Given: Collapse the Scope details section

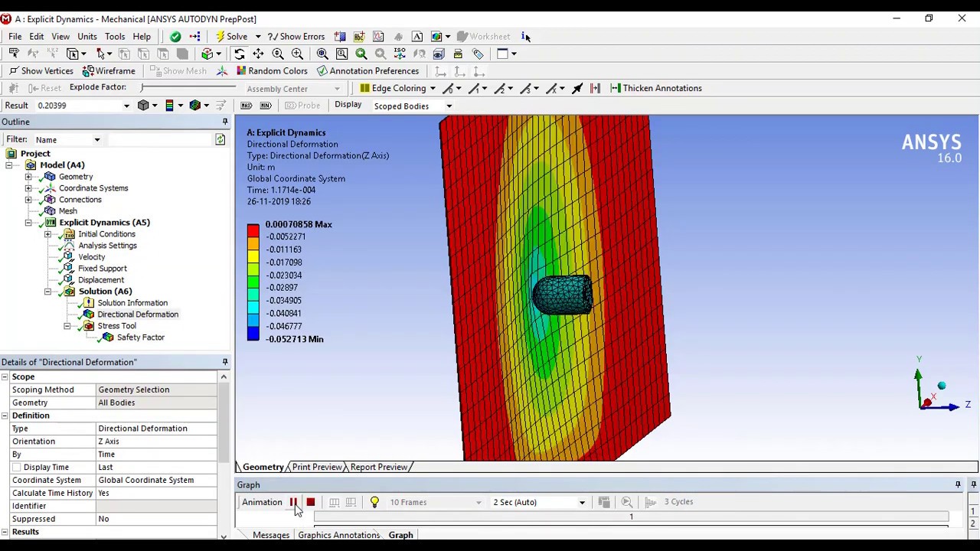Looking at the screenshot, I should click(x=5, y=377).
